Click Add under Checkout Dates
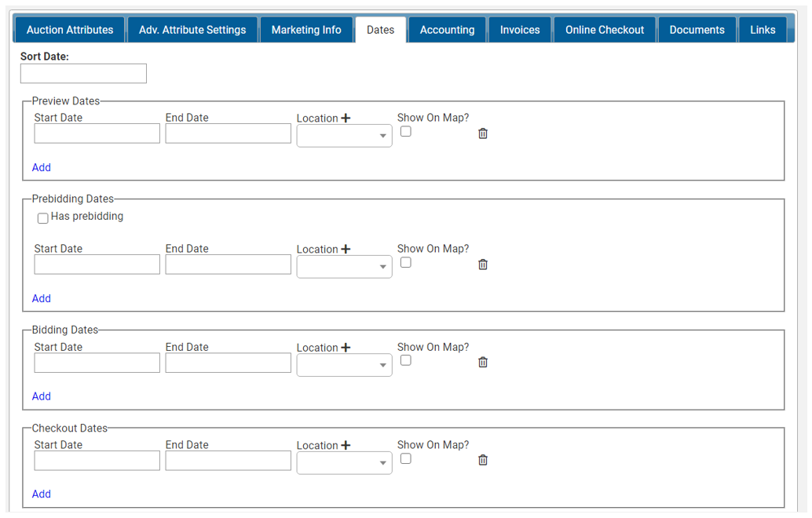This screenshot has height=518, width=812. [41, 494]
